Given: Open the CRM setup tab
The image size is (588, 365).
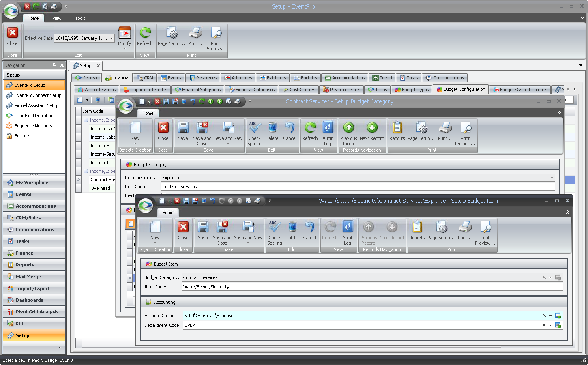Looking at the screenshot, I should (x=145, y=78).
